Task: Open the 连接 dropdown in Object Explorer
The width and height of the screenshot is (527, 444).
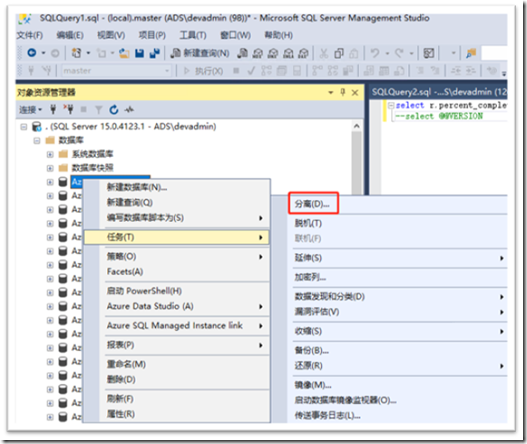Action: (x=30, y=110)
